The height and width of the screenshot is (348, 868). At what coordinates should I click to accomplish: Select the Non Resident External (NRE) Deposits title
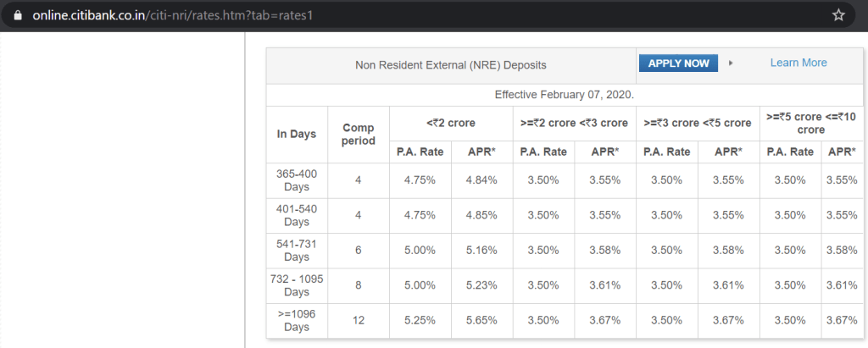[451, 64]
